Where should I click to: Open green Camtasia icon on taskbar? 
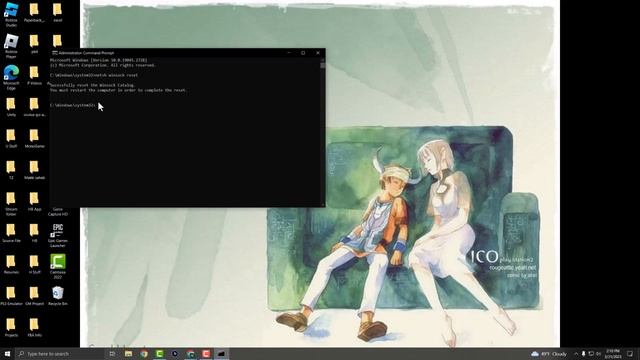point(159,354)
